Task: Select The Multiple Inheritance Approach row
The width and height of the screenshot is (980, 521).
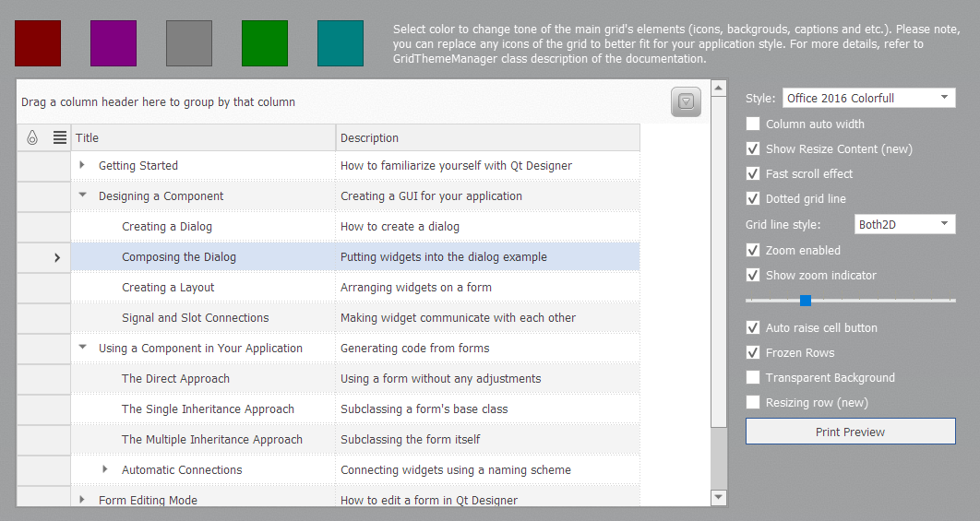Action: pyautogui.click(x=355, y=440)
